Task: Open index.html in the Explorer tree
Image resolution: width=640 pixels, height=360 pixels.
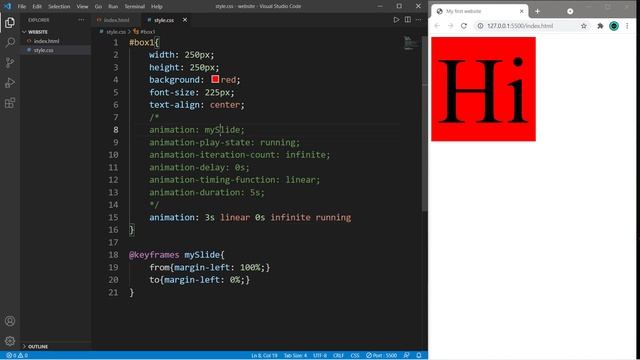Action: pyautogui.click(x=46, y=41)
